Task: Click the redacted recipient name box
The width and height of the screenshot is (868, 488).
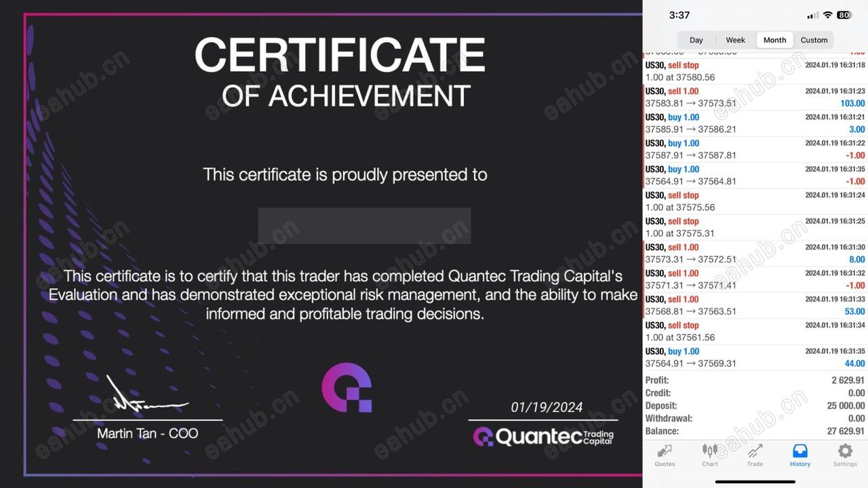Action: 364,226
